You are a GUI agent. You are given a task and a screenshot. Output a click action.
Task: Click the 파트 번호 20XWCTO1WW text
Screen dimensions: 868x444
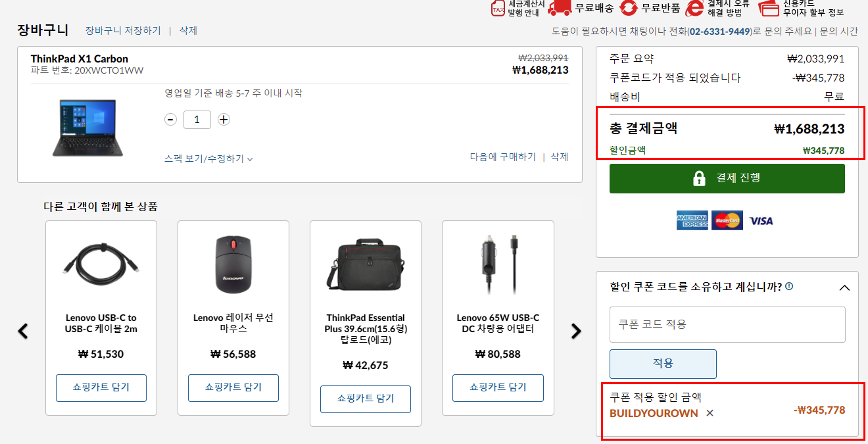(x=87, y=70)
